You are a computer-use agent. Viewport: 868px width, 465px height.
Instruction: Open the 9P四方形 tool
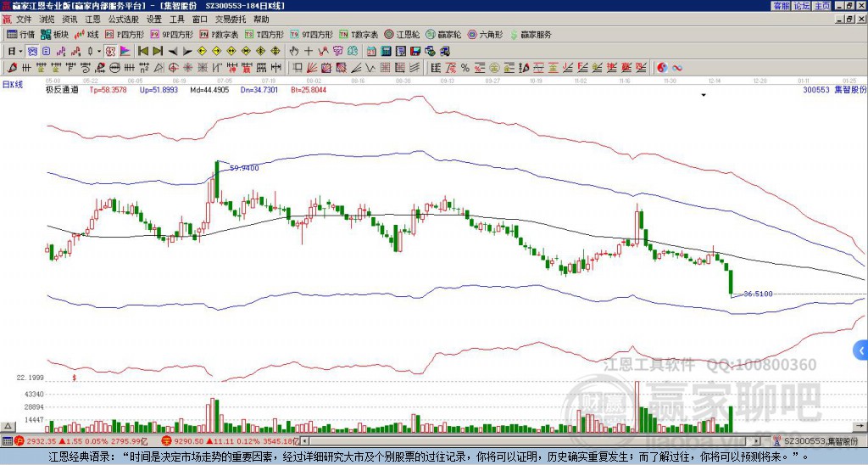coord(171,34)
